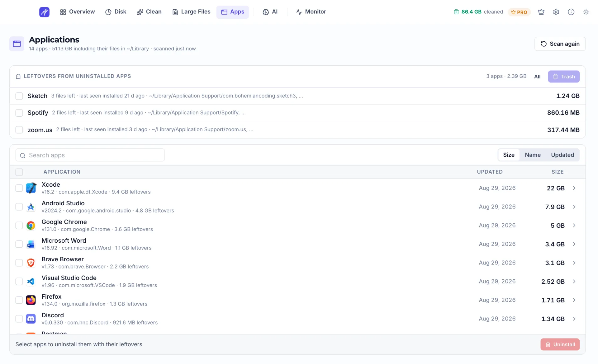This screenshot has height=364, width=598.
Task: Click the Discord app icon
Action: coord(31,319)
